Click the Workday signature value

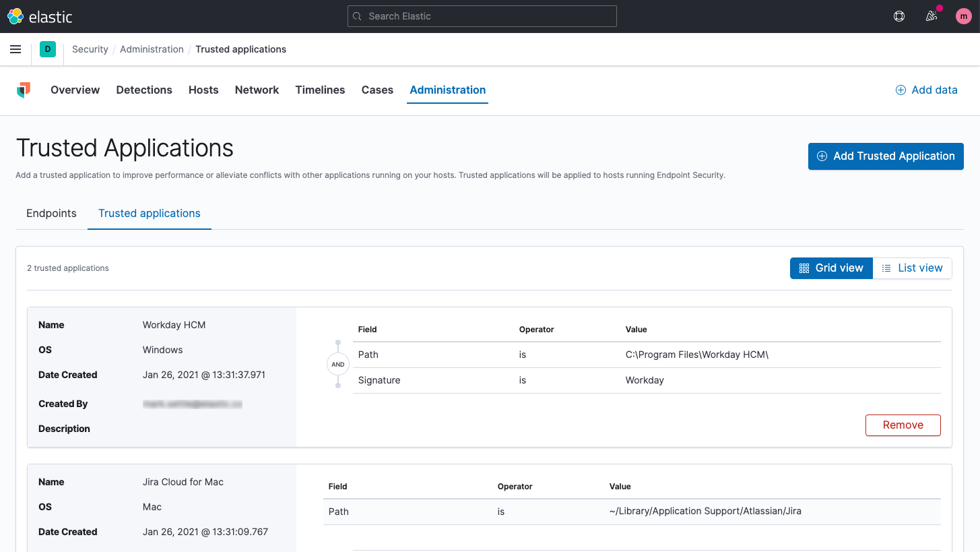click(645, 380)
